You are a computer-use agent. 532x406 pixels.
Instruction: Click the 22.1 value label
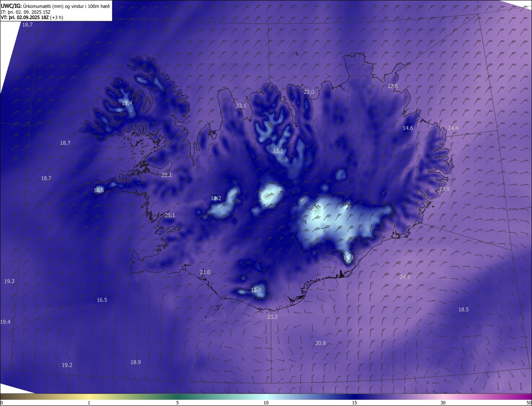pyautogui.click(x=241, y=105)
